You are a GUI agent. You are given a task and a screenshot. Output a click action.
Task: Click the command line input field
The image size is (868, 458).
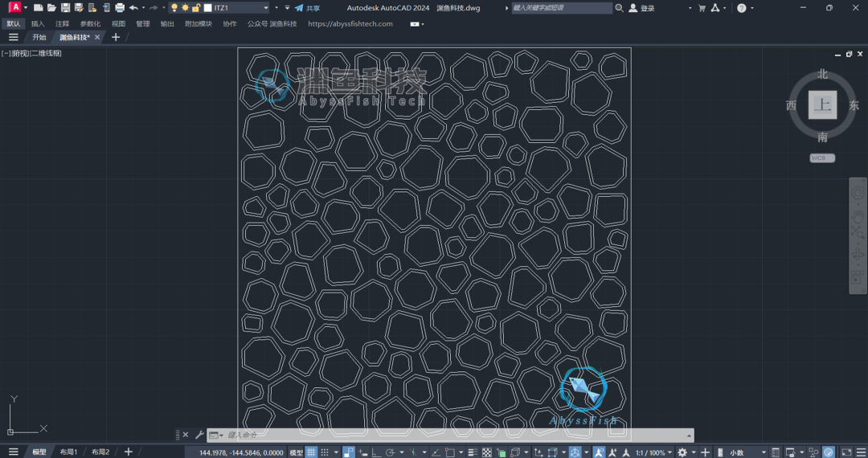click(448, 436)
